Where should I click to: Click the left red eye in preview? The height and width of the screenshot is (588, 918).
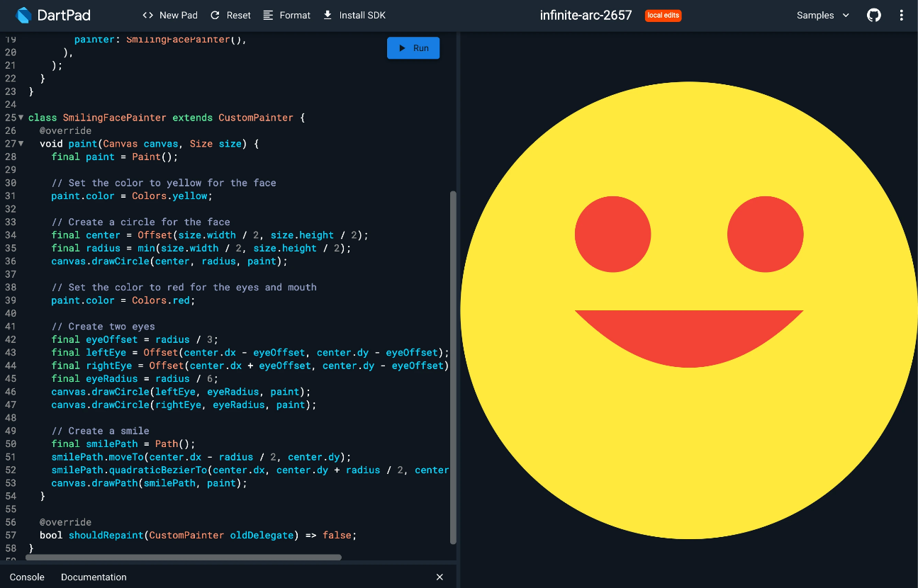[612, 234]
